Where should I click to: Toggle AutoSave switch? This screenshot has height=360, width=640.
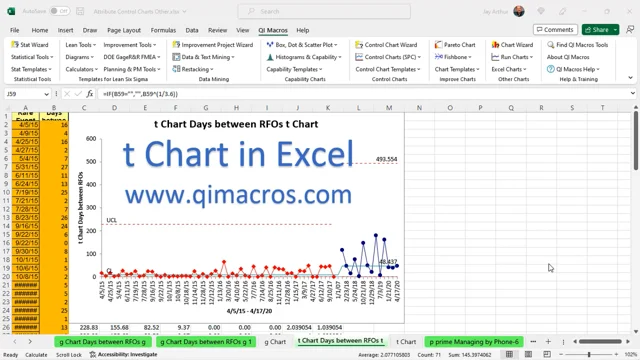(59, 11)
